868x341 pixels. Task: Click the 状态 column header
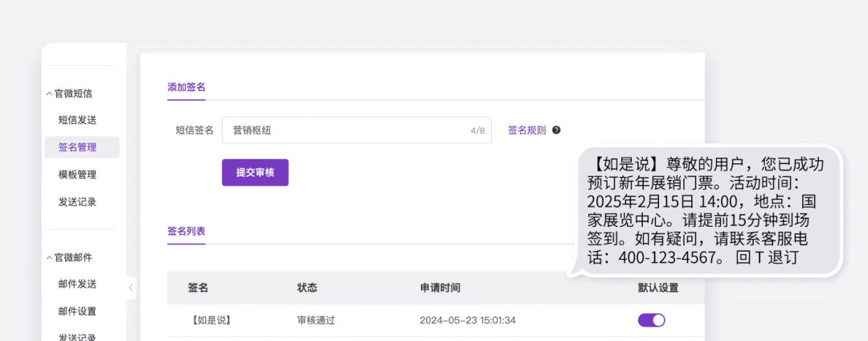pyautogui.click(x=307, y=288)
